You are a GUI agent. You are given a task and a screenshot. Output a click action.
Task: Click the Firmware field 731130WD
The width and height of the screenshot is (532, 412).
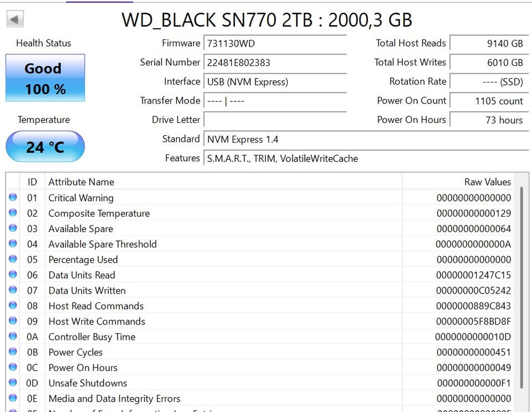tap(275, 43)
